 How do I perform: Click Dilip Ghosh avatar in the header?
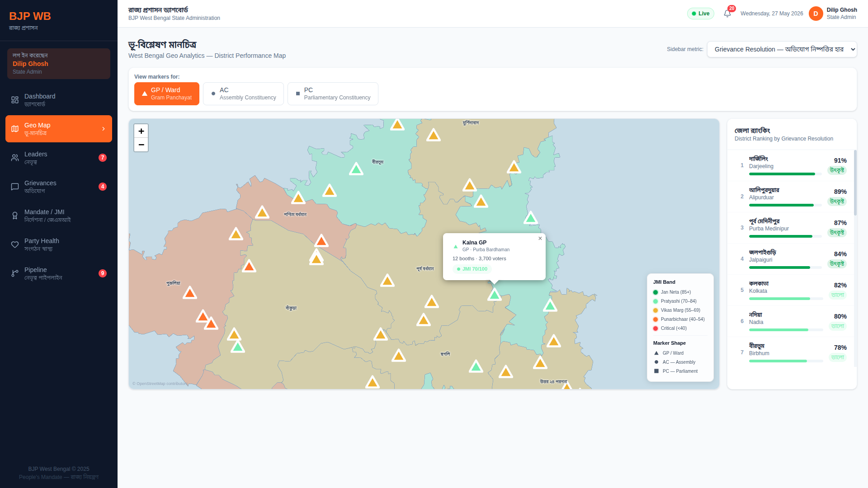pos(816,14)
